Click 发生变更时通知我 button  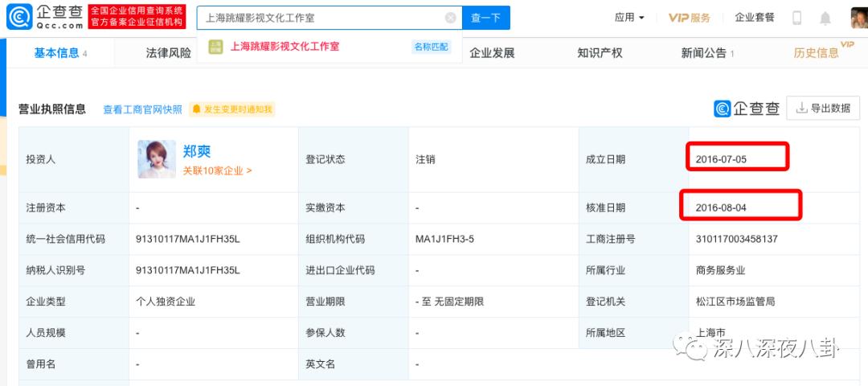click(x=232, y=109)
